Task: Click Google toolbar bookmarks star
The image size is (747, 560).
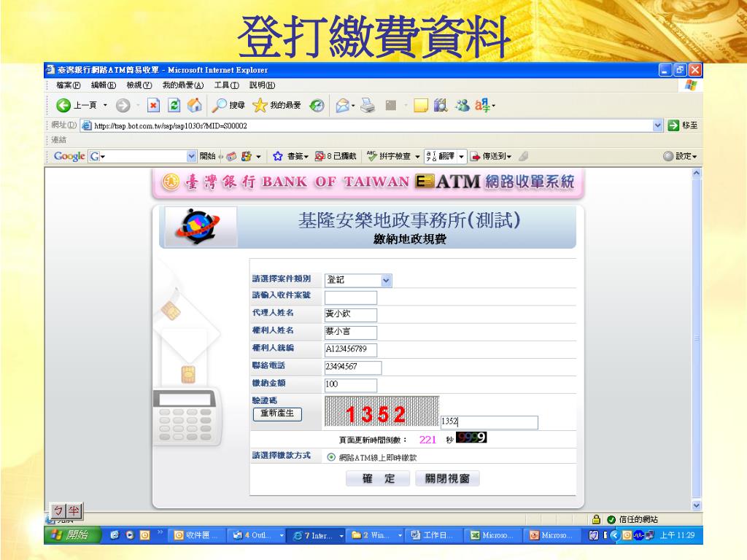Action: pos(278,156)
